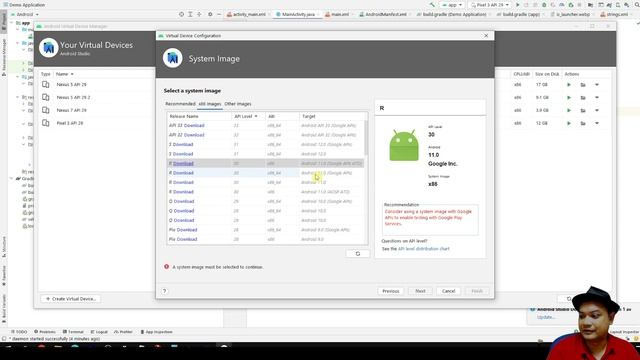Show Nexus 5 API 29 2 files on disk
Screen dimensions: 640x360
(583, 98)
